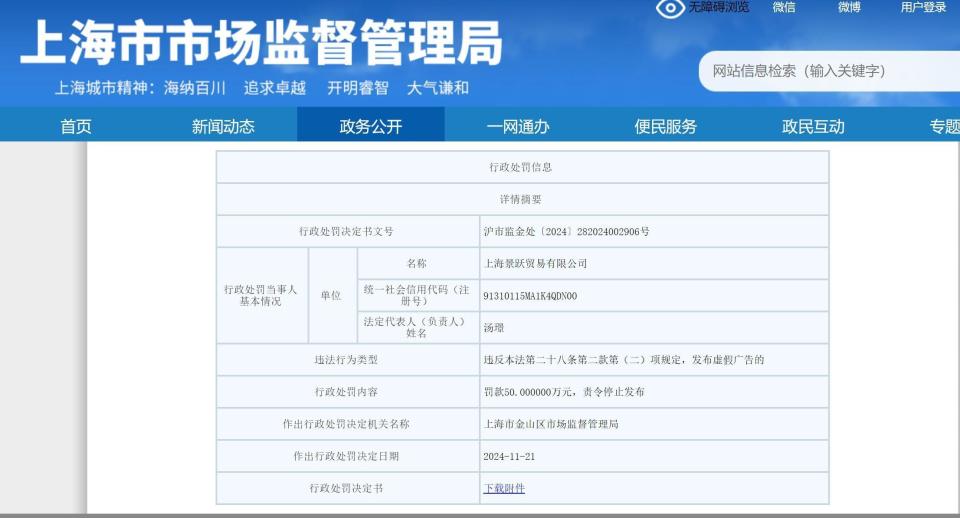Click the 违法行为类型 label cell
The image size is (960, 518).
tap(347, 360)
